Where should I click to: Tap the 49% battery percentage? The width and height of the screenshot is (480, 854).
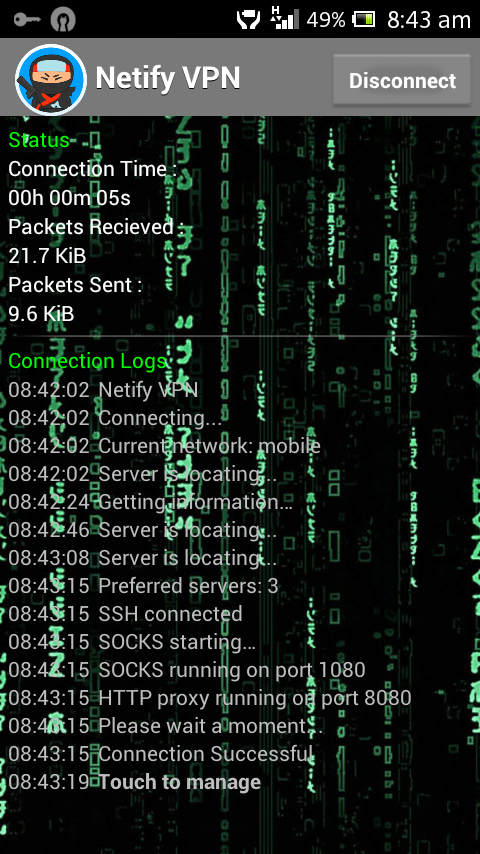[326, 20]
